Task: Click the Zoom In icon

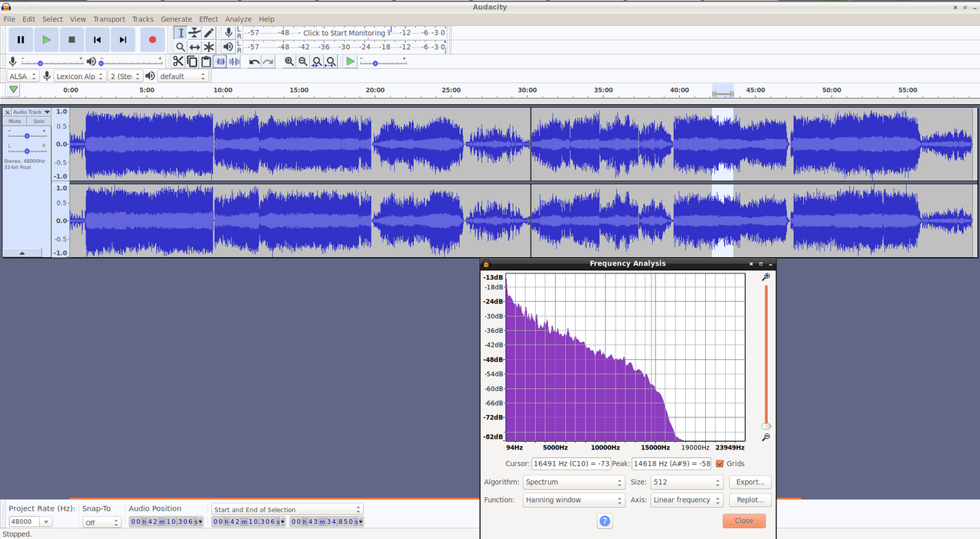Action: coord(289,61)
